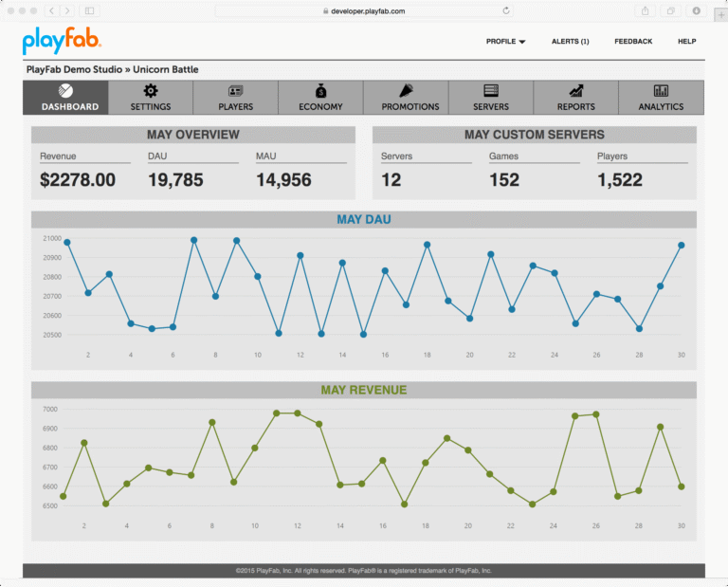728x587 pixels.
Task: Click the Unicorn Battle breadcrumb
Action: 166,69
